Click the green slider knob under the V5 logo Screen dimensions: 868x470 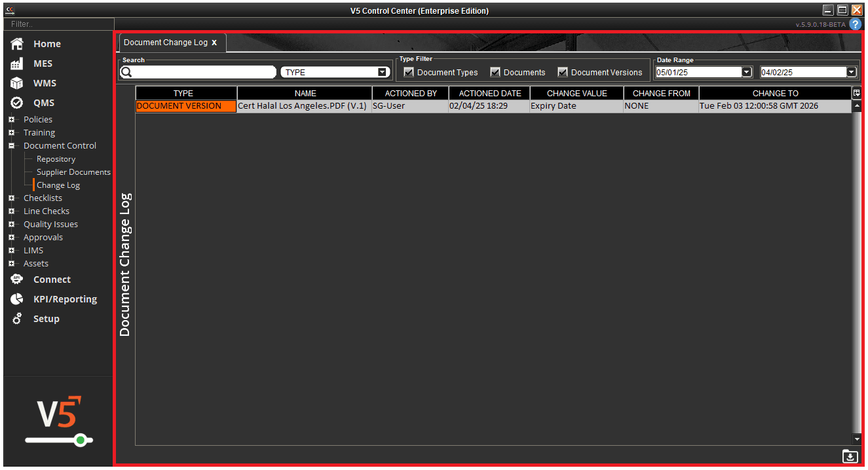click(80, 440)
